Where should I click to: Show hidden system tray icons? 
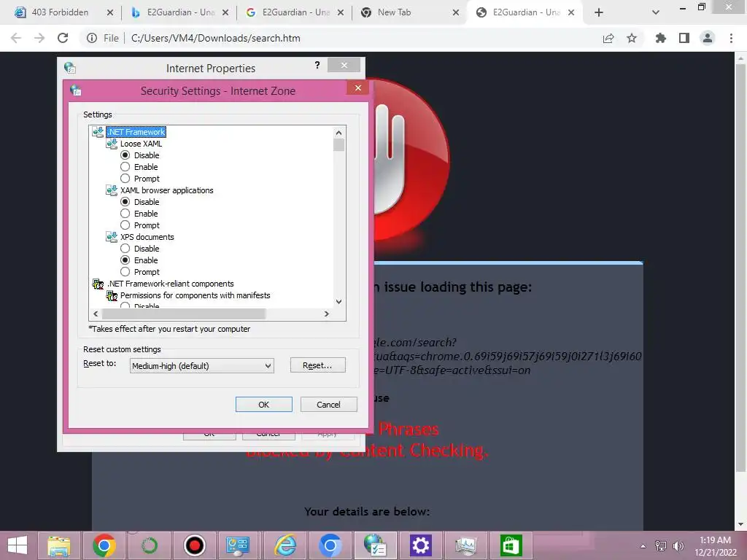click(643, 546)
